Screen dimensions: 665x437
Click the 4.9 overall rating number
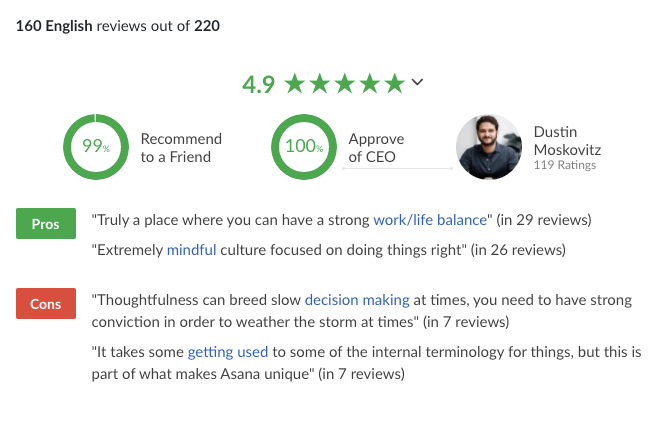coord(258,84)
